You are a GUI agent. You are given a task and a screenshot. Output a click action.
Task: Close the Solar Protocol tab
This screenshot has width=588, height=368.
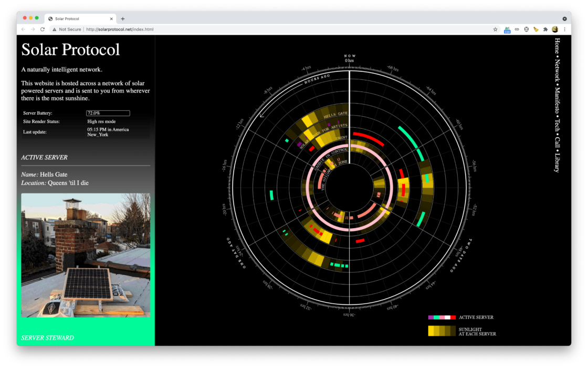click(112, 18)
